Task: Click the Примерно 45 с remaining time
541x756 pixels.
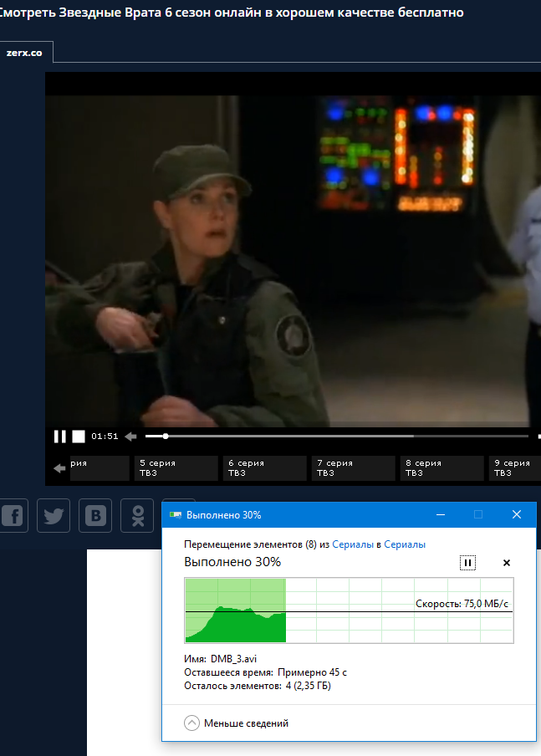Action: (x=312, y=672)
